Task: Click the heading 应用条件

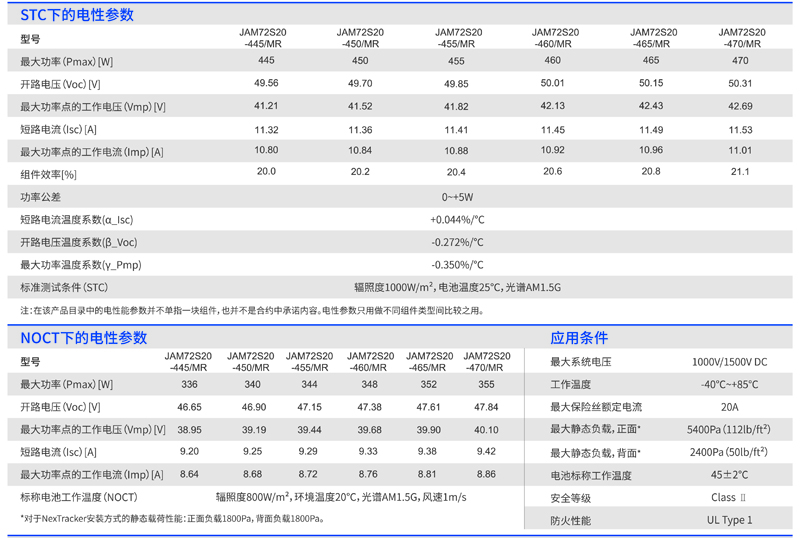Action: click(x=579, y=338)
